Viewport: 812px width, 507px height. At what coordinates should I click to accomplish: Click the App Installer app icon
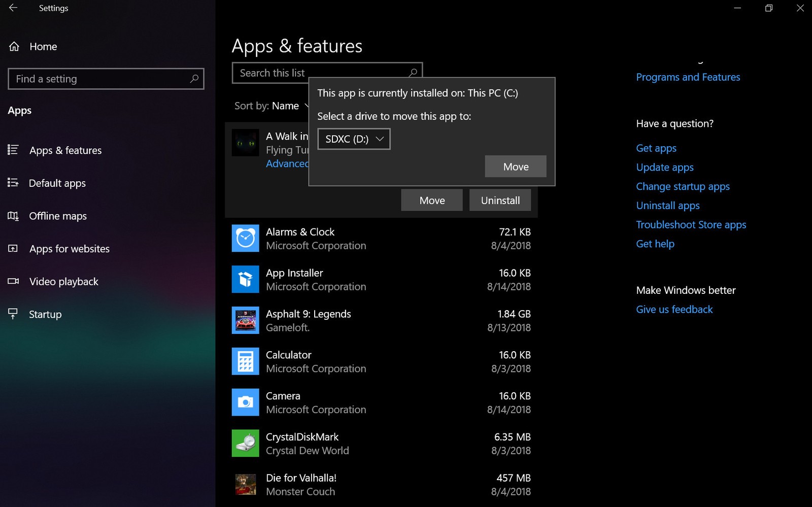[x=246, y=280]
